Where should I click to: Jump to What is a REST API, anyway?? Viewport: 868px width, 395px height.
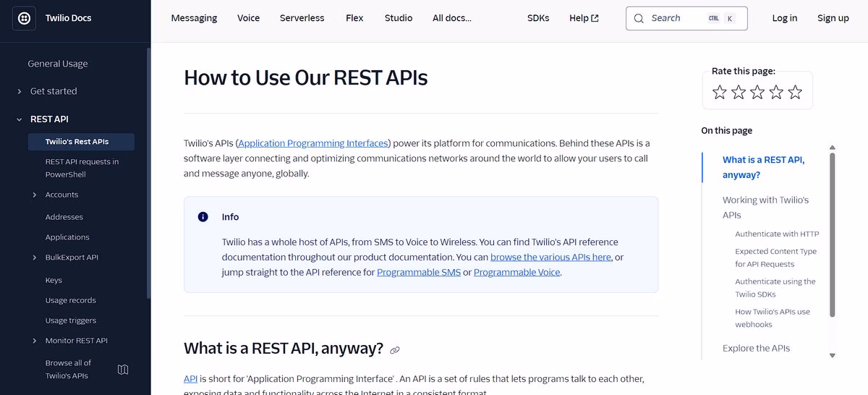pyautogui.click(x=763, y=167)
